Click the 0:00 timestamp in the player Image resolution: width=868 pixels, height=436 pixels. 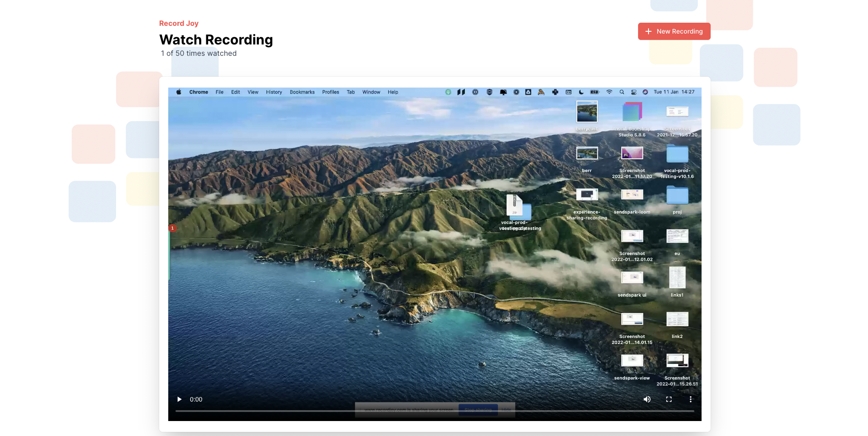click(x=196, y=399)
